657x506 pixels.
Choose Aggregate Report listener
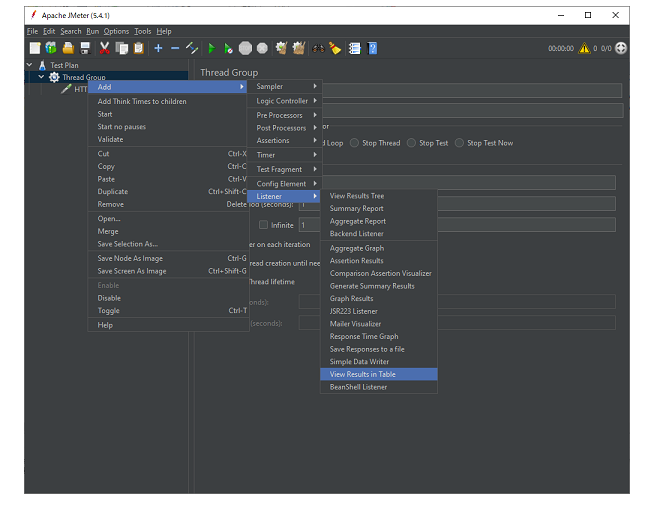click(379, 221)
